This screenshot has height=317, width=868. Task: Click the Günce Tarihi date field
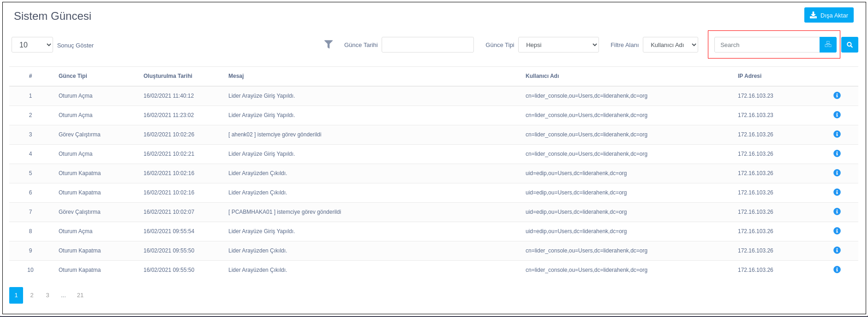point(427,45)
